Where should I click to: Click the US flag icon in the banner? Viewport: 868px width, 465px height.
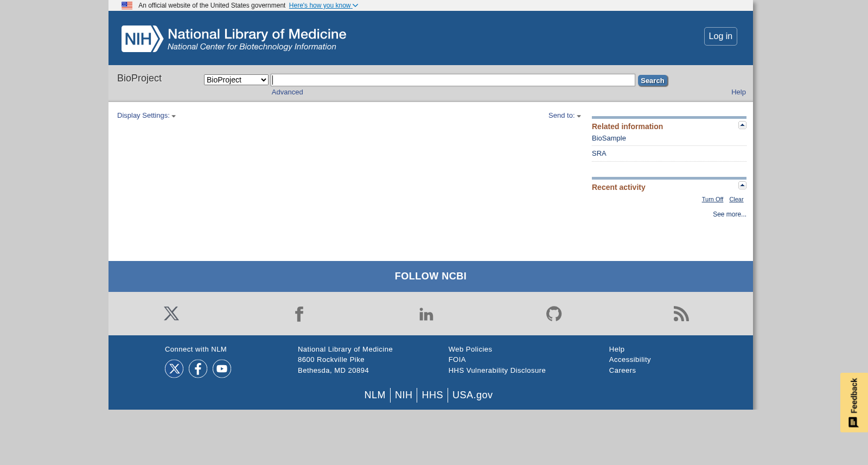[127, 5]
